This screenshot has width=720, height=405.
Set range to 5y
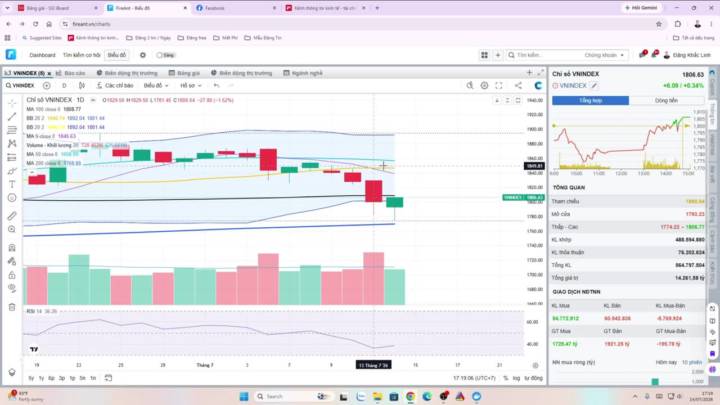coord(31,378)
